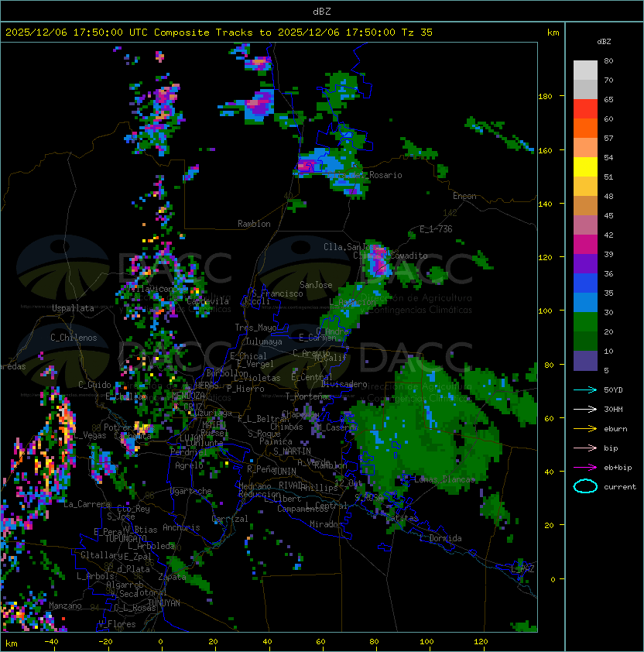Click the -40 km mark on horizontal axis
The width and height of the screenshot is (644, 652).
(51, 642)
